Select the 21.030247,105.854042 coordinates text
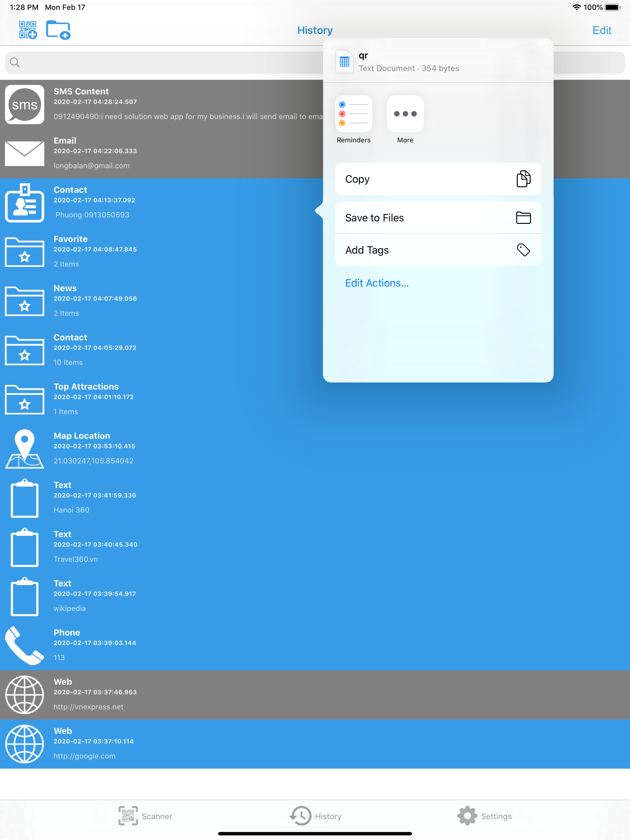 click(94, 461)
